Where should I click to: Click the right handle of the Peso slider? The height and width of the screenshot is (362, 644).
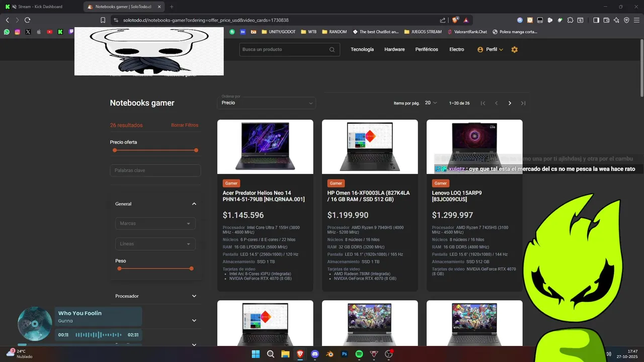tap(192, 268)
